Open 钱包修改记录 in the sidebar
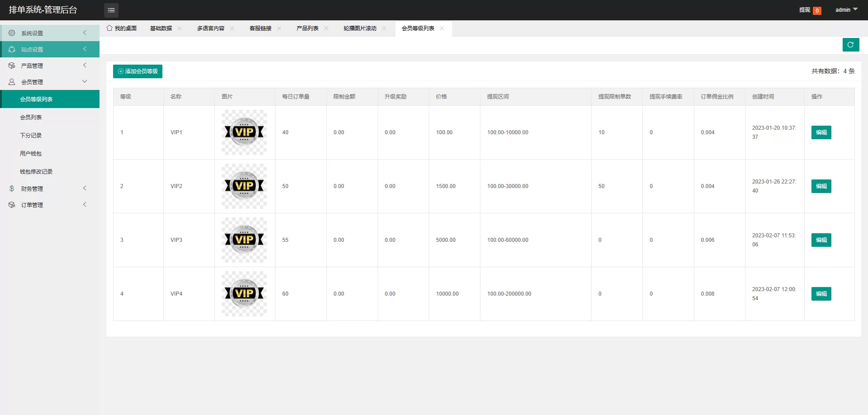This screenshot has width=868, height=415. [x=36, y=171]
